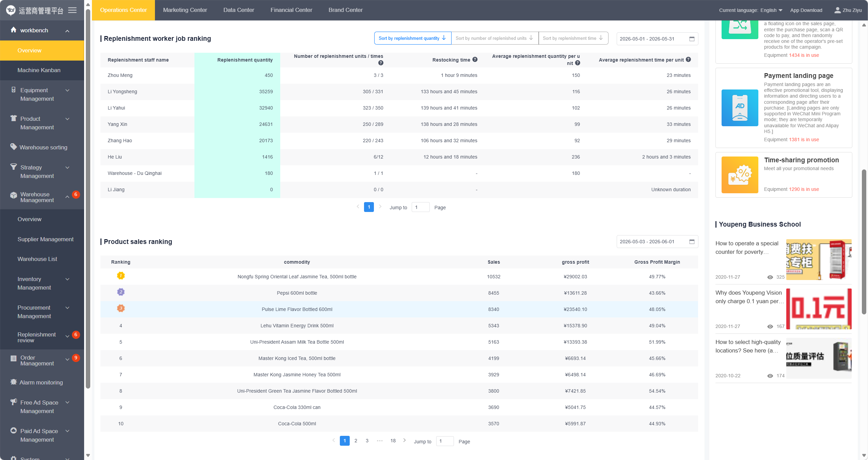Open Warehouse sorting via its tag icon
Screen dimensions: 868x460
pos(13,147)
